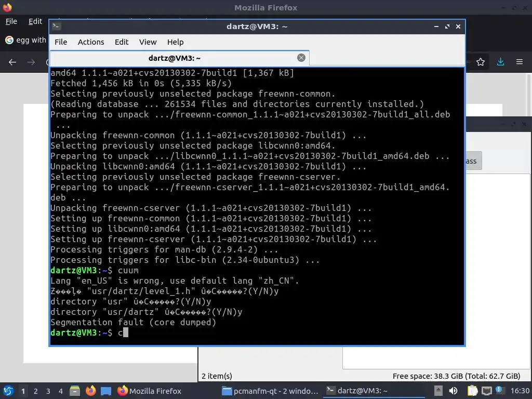The width and height of the screenshot is (532, 399).
Task: Open the terminal Help menu
Action: 176,42
